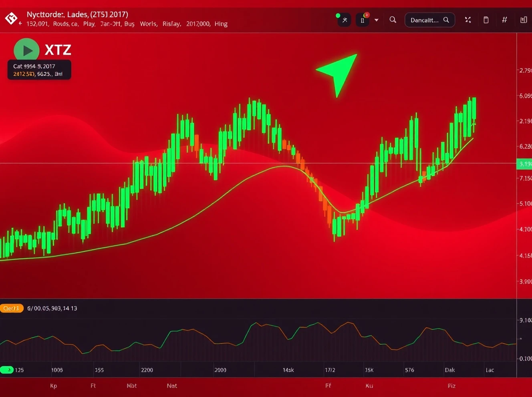Click the highlighted green price label on right axis
Viewport: 532px width, 397px height.
point(525,164)
